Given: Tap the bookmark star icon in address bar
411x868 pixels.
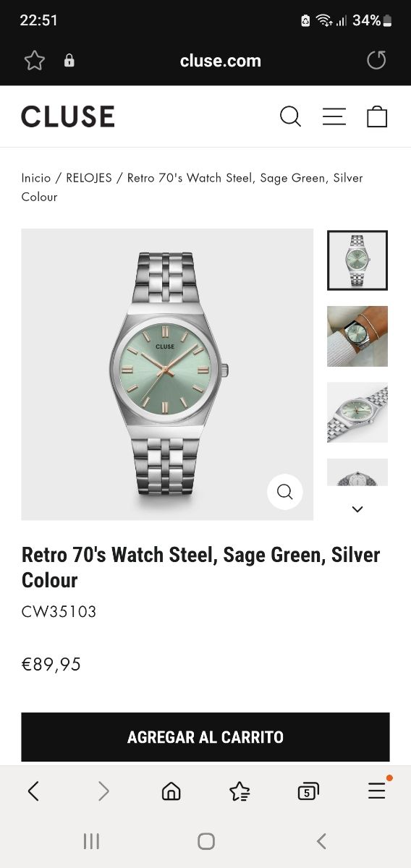Looking at the screenshot, I should click(x=35, y=61).
